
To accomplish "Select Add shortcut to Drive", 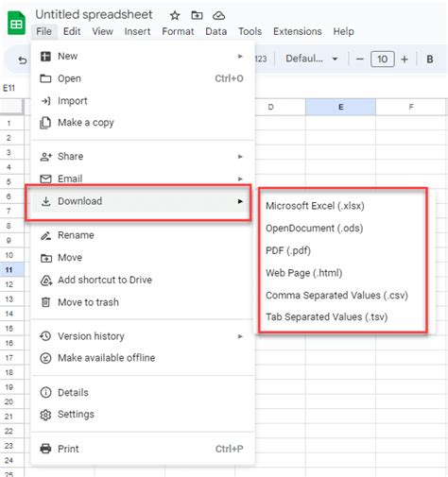I will coord(143,280).
